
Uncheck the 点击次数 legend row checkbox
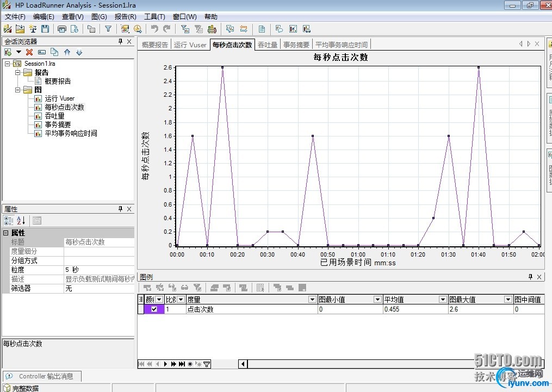(154, 309)
